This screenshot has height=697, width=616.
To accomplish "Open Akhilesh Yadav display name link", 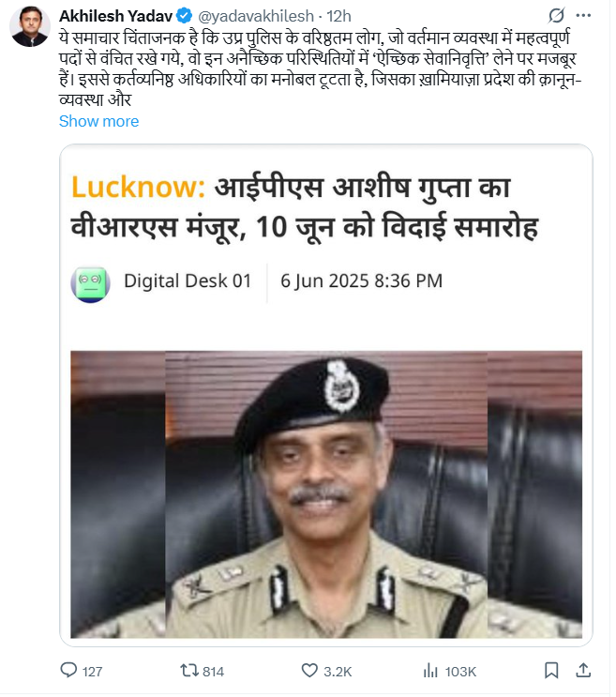I will [116, 16].
